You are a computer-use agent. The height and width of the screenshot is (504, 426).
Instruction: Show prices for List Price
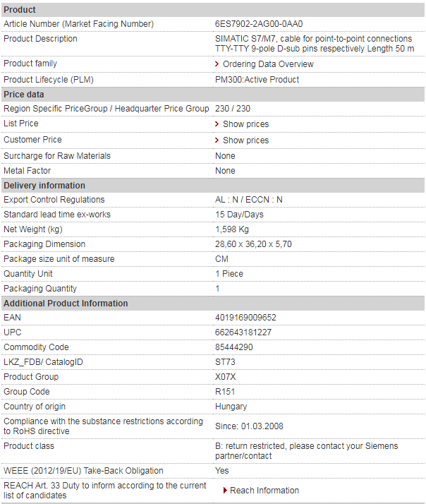[245, 124]
